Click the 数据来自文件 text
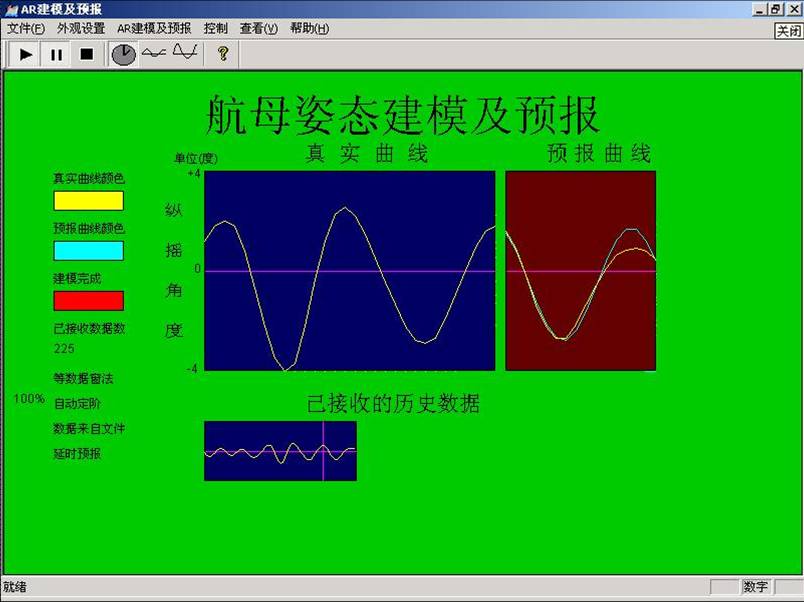 (89, 428)
